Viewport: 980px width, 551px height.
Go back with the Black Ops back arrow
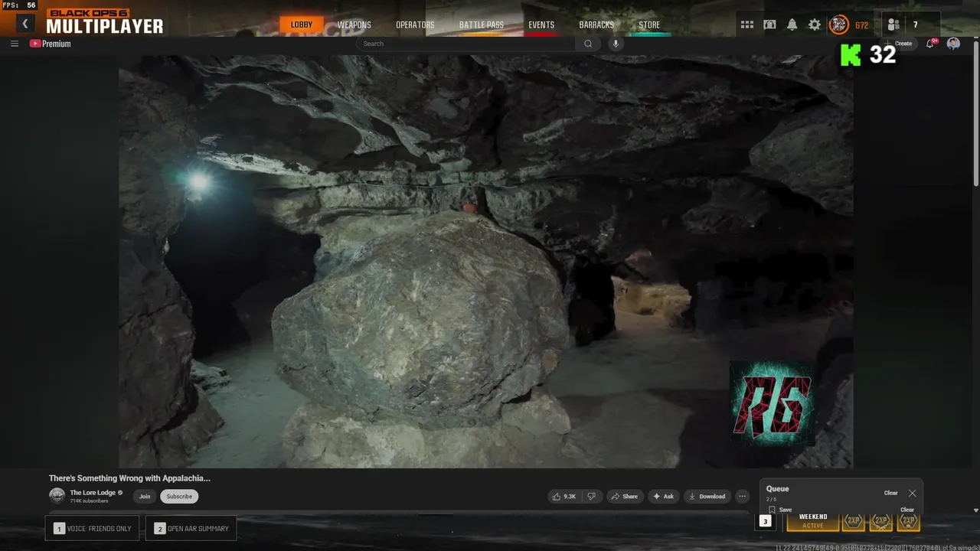click(24, 24)
